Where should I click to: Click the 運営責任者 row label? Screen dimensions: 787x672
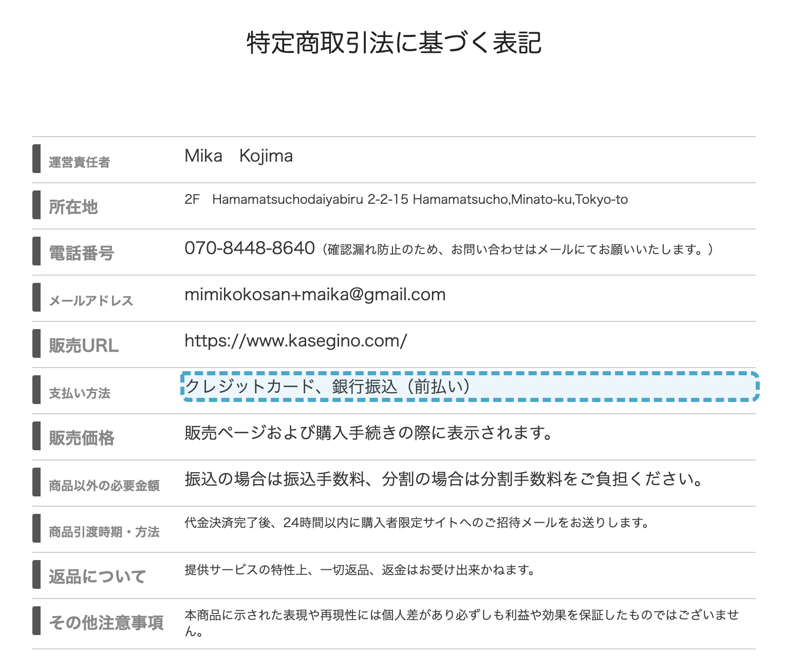tap(80, 162)
